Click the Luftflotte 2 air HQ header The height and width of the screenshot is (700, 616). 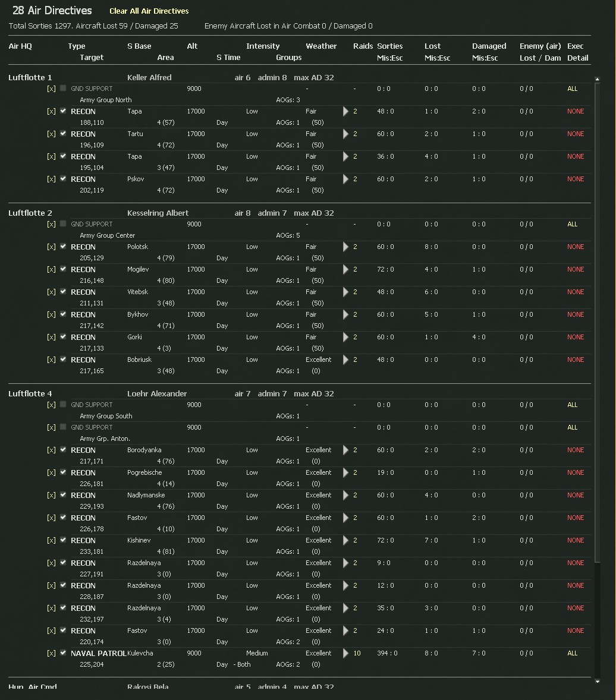click(30, 213)
